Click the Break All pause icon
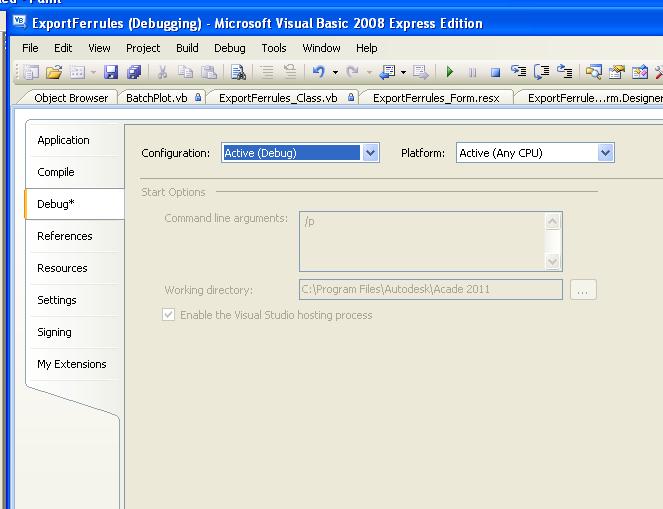This screenshot has width=663, height=509. pos(473,73)
